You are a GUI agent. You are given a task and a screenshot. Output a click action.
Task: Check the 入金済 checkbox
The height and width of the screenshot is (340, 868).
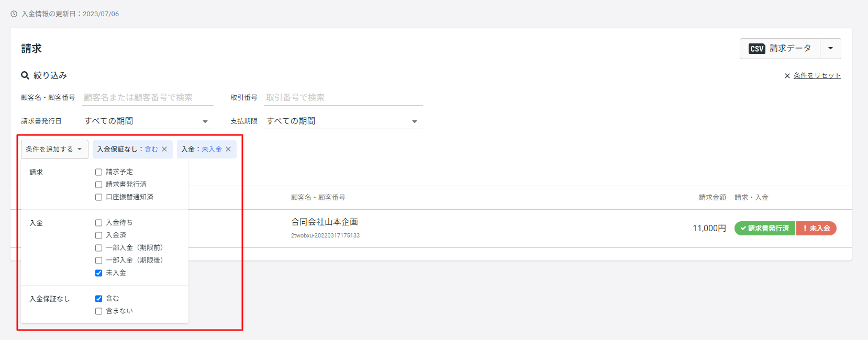98,235
